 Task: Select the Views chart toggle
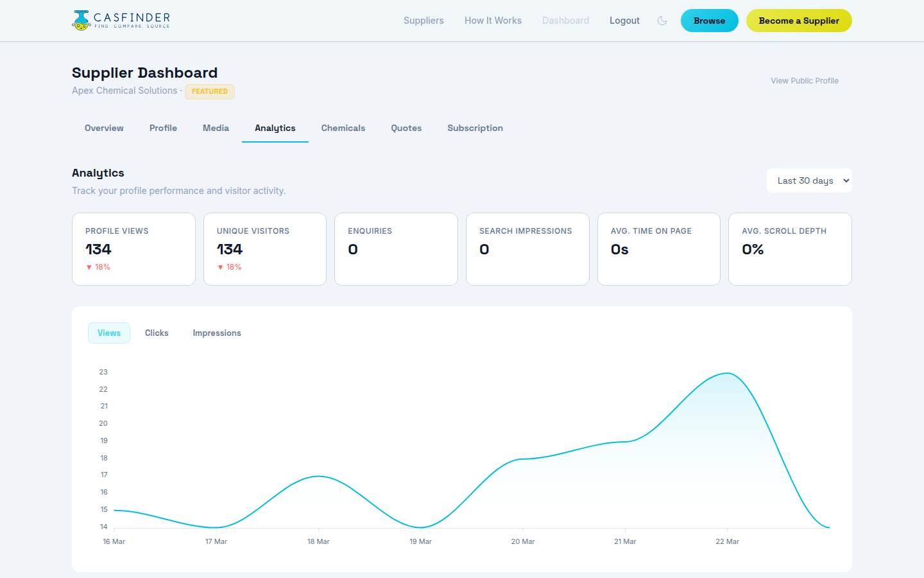click(x=109, y=333)
